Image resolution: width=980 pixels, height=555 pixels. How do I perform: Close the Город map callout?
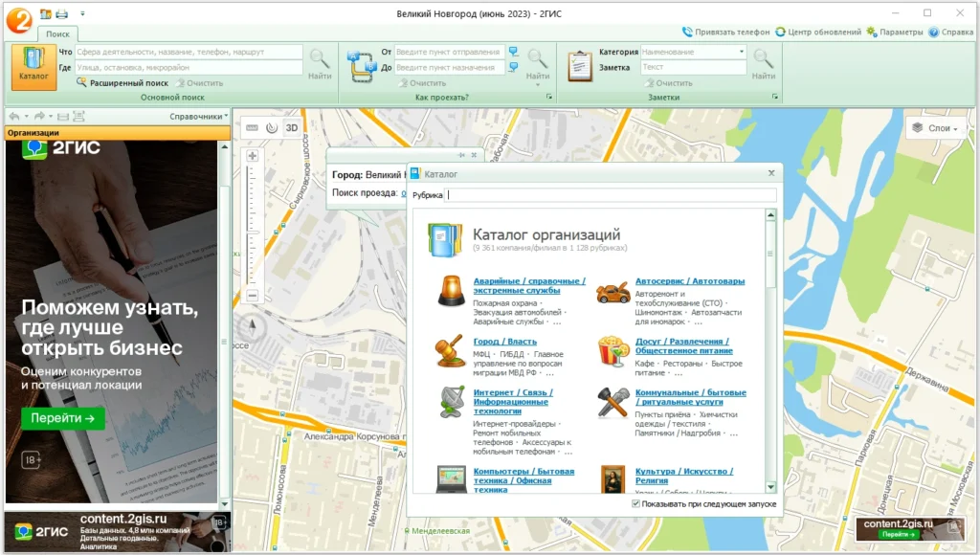[474, 155]
